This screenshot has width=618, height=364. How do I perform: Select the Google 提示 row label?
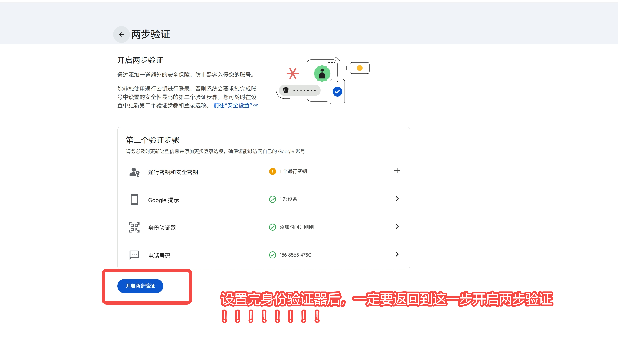click(163, 200)
